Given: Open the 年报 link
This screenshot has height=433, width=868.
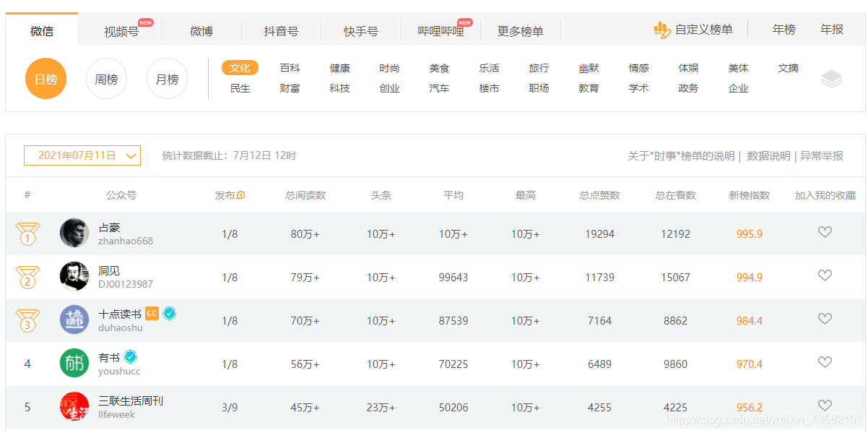Looking at the screenshot, I should point(832,30).
